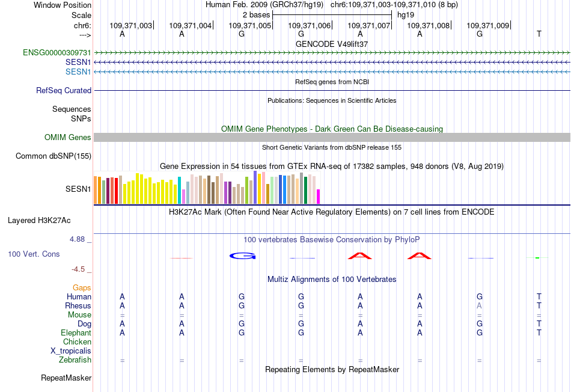This screenshot has width=571, height=392.
Task: Click the Mouse species row label
Action: [79, 315]
